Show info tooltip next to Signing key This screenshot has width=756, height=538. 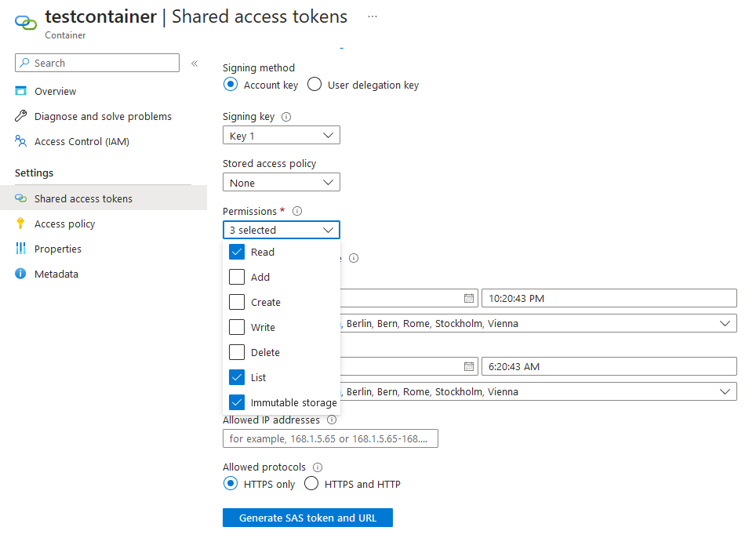[286, 117]
